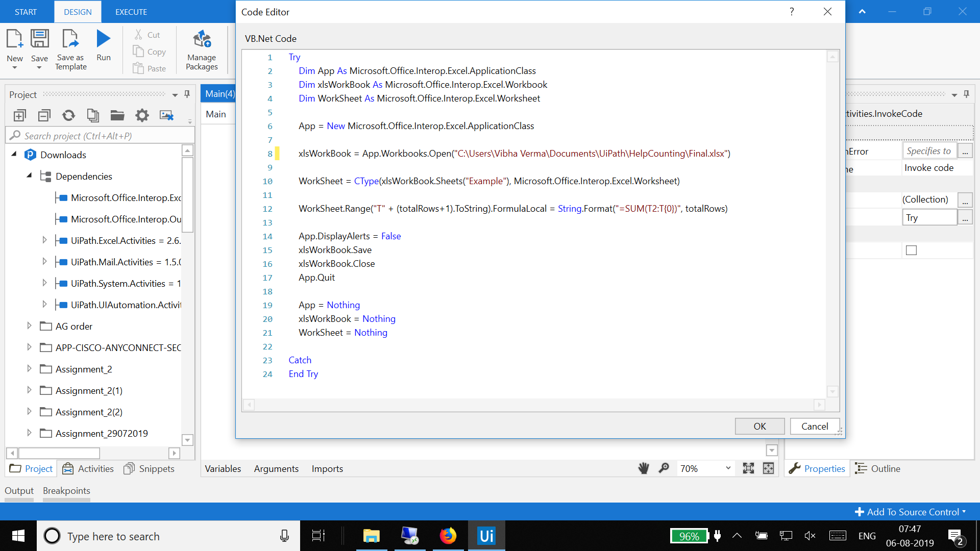Expand UiPath.Excel.Activities dependency

(x=44, y=240)
